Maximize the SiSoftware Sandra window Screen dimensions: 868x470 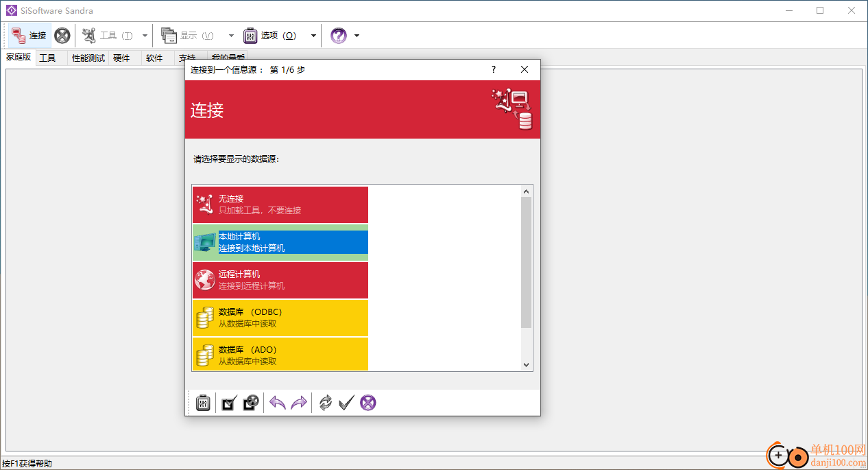tap(820, 10)
